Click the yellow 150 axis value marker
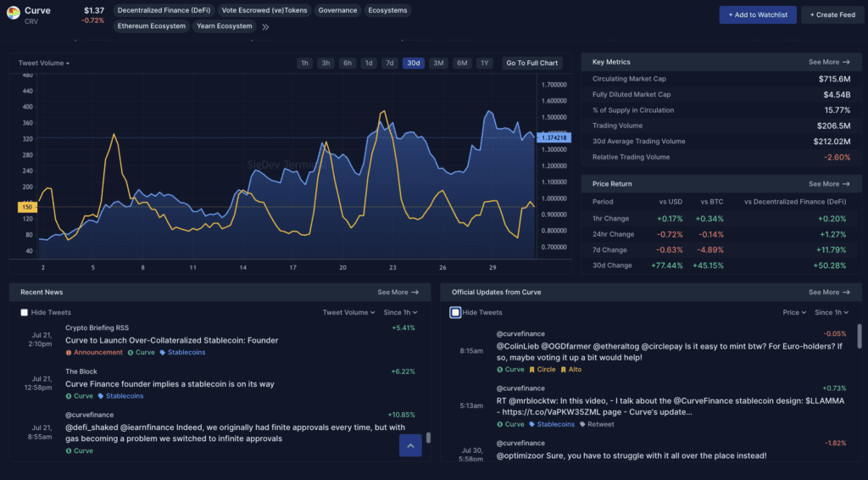 coord(27,207)
